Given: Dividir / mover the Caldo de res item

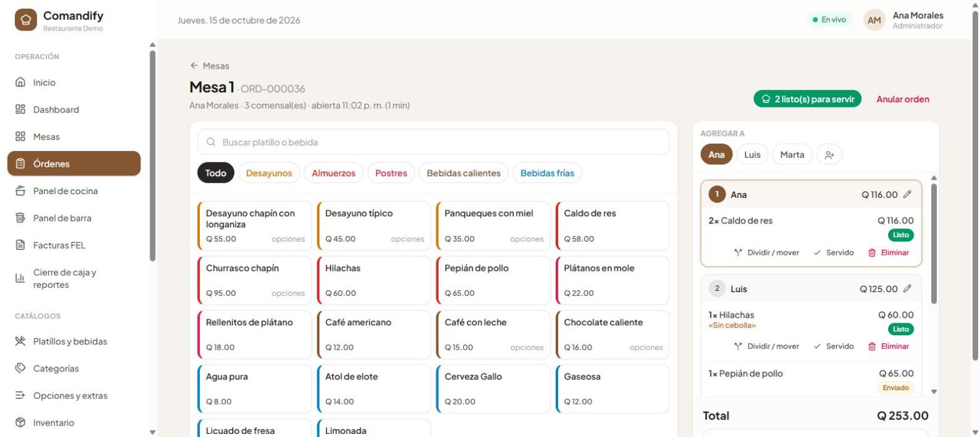Looking at the screenshot, I should (x=766, y=253).
